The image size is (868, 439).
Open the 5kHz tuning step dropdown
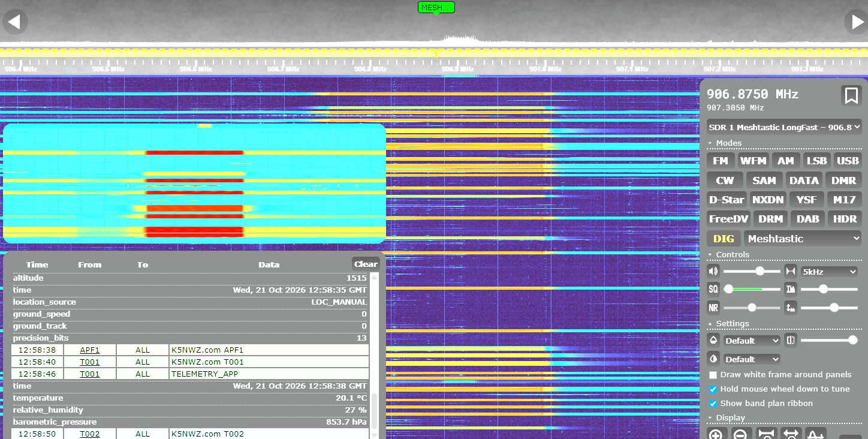(x=829, y=272)
